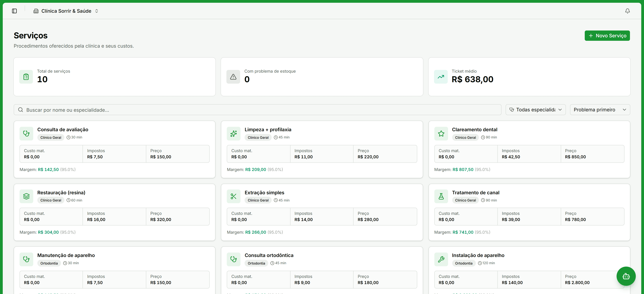Click the clock icon beside 30 min in Consulta de avaliação
This screenshot has width=644, height=294.
tap(69, 137)
